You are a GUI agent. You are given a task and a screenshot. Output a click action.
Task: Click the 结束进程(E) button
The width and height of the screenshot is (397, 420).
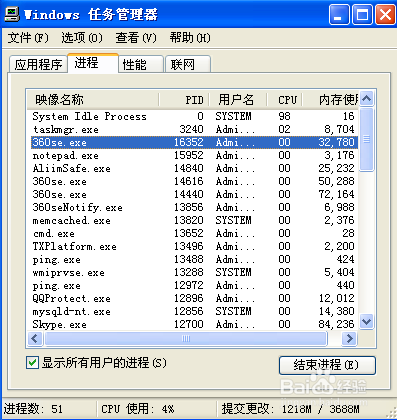tap(327, 365)
